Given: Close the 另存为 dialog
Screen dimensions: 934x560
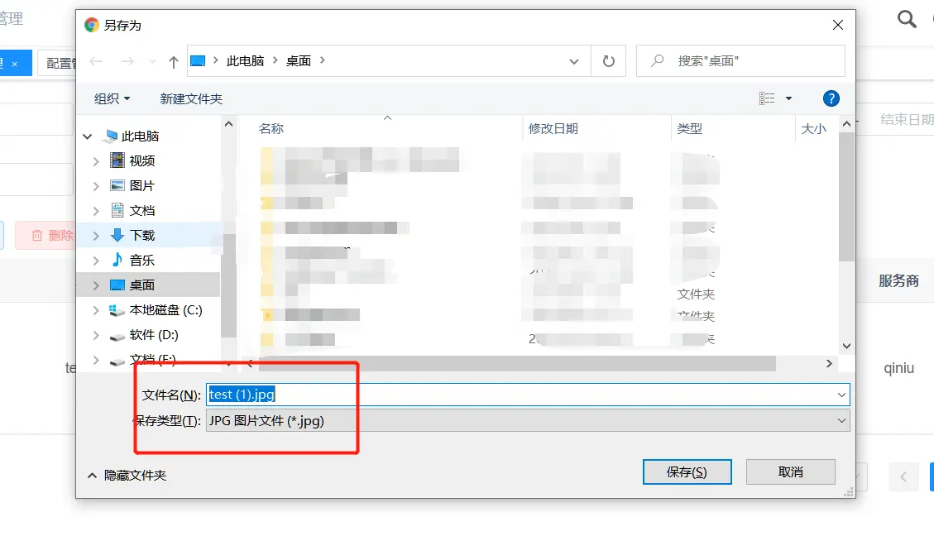Looking at the screenshot, I should coord(837,25).
